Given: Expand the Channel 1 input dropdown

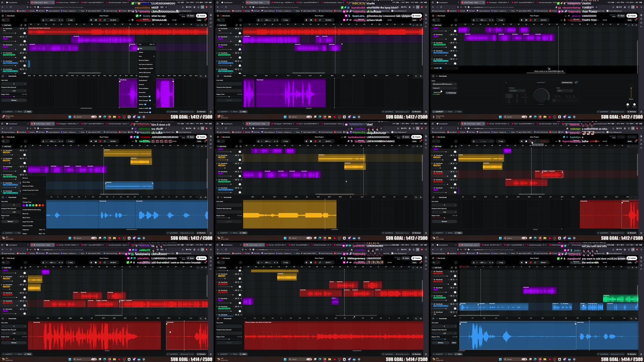Looking at the screenshot, I should point(444,88).
